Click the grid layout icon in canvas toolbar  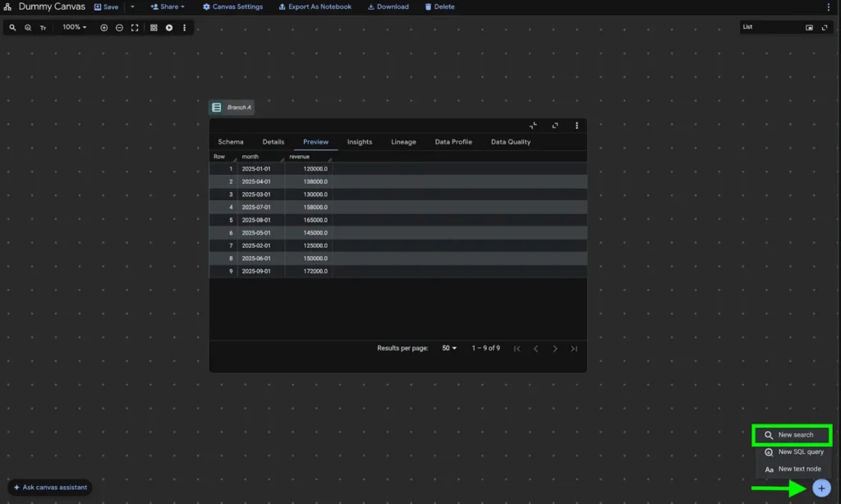click(x=154, y=28)
